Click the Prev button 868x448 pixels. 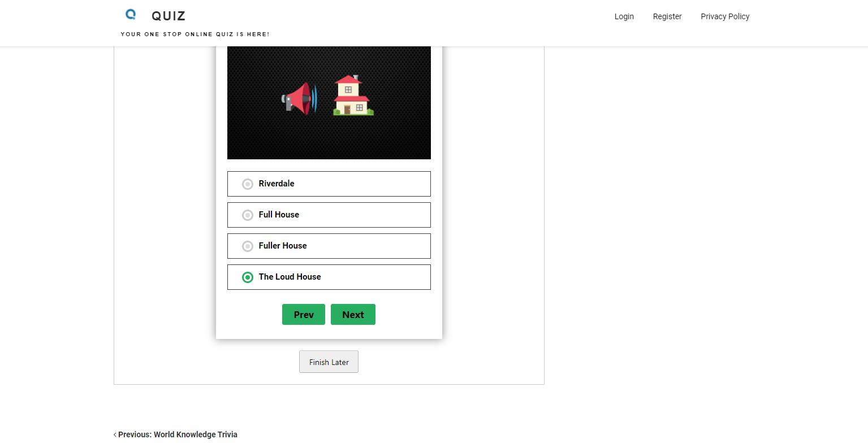pos(304,315)
